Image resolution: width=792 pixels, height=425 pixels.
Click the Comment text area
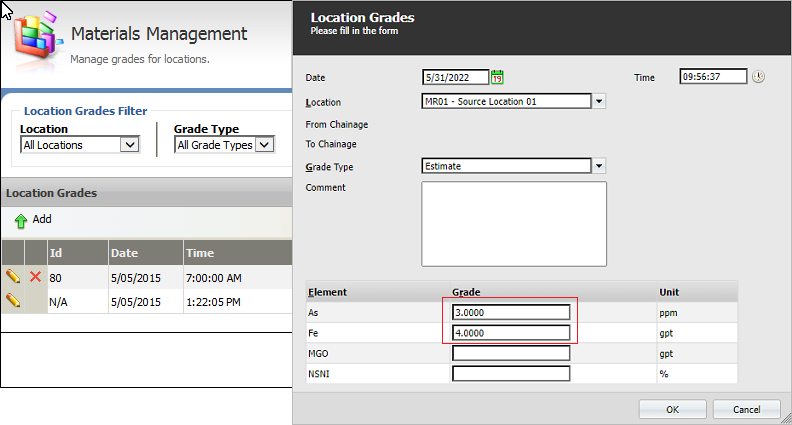click(514, 224)
